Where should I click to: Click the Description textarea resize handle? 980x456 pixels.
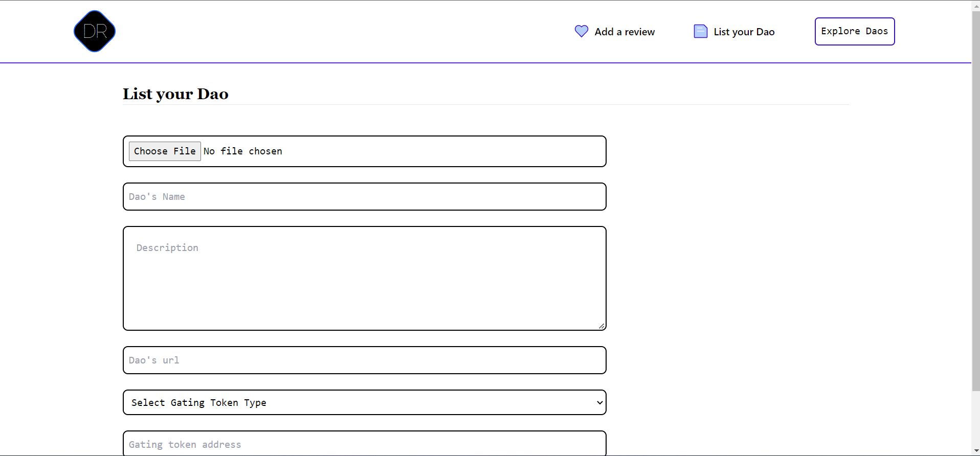(x=602, y=326)
